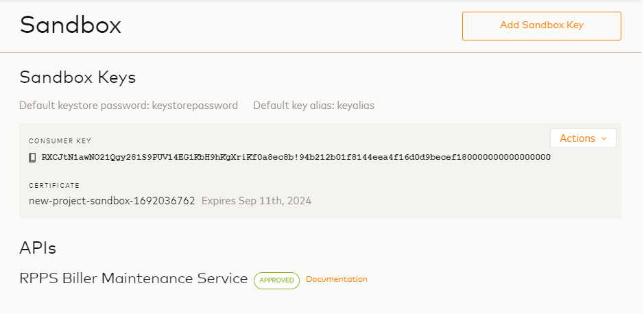Click the Default key alias label
The height and width of the screenshot is (314, 644).
point(294,106)
